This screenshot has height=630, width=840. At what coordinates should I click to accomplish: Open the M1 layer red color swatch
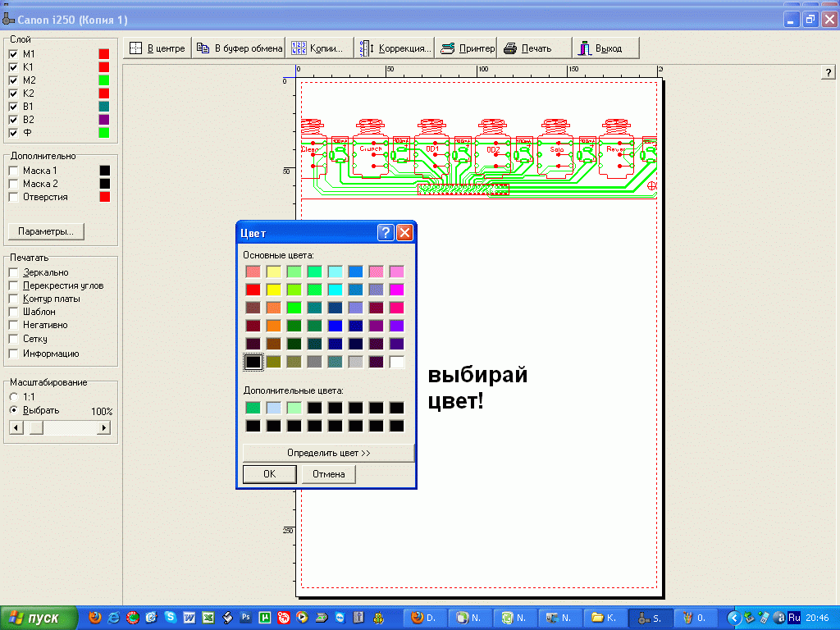tap(104, 54)
